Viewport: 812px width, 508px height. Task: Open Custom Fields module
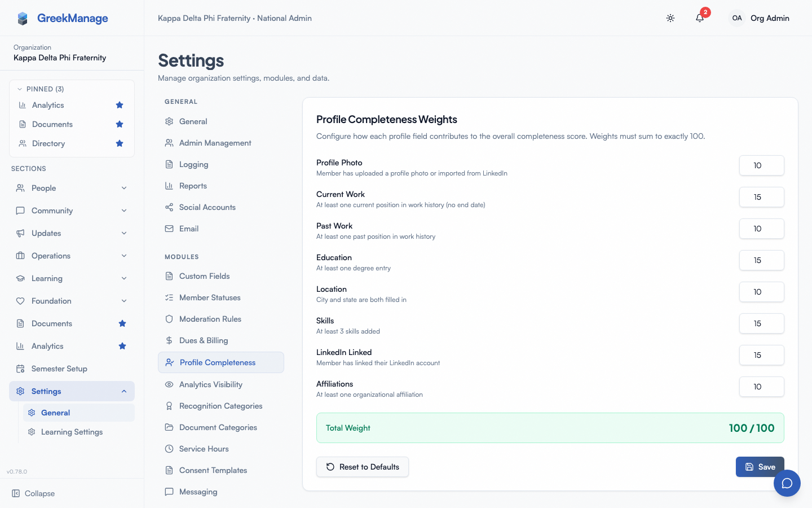(x=221, y=276)
